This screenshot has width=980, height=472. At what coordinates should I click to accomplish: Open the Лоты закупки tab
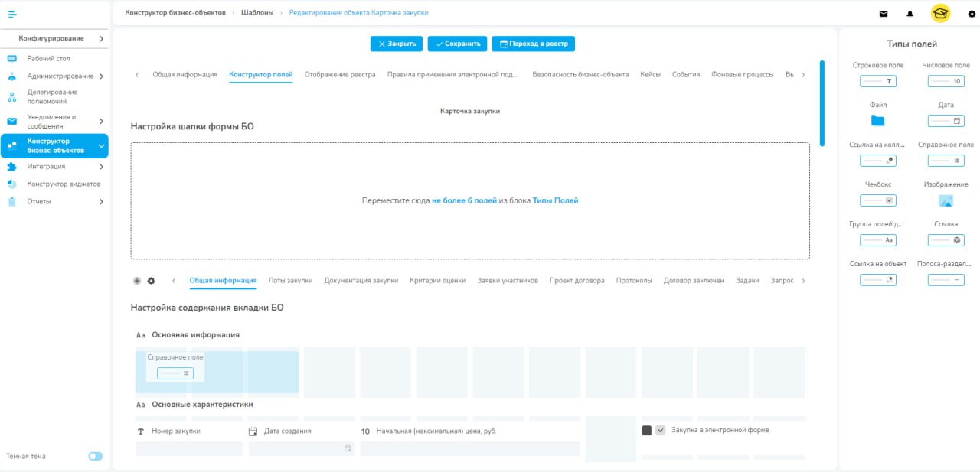pyautogui.click(x=290, y=281)
